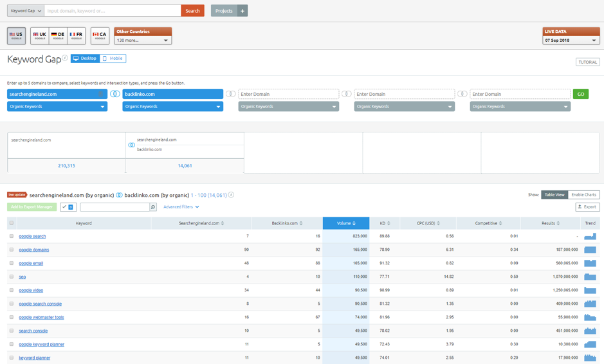Click the info icon next to Keyword Gap title
The width and height of the screenshot is (604, 364).
[65, 58]
